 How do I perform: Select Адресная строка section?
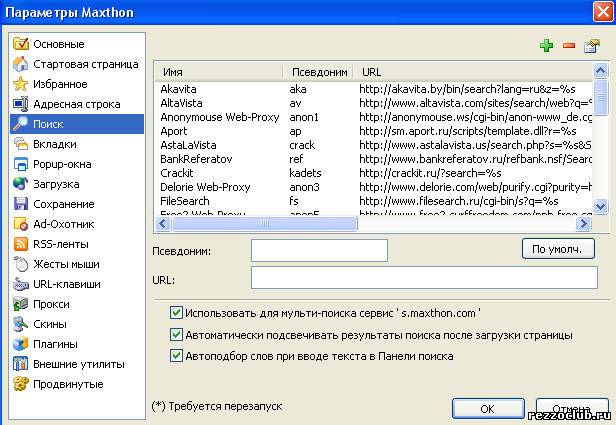77,104
